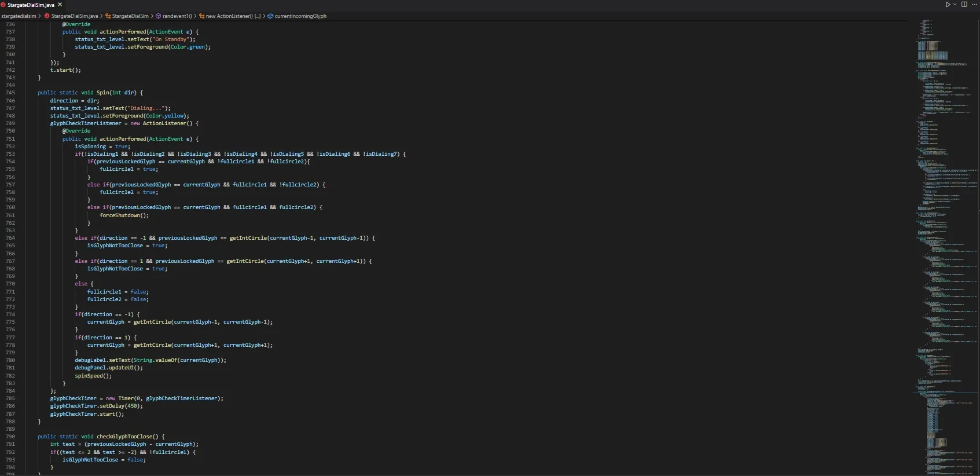Click the vertical scrollbar at the right edge
This screenshot has width=980, height=476.
click(978, 232)
